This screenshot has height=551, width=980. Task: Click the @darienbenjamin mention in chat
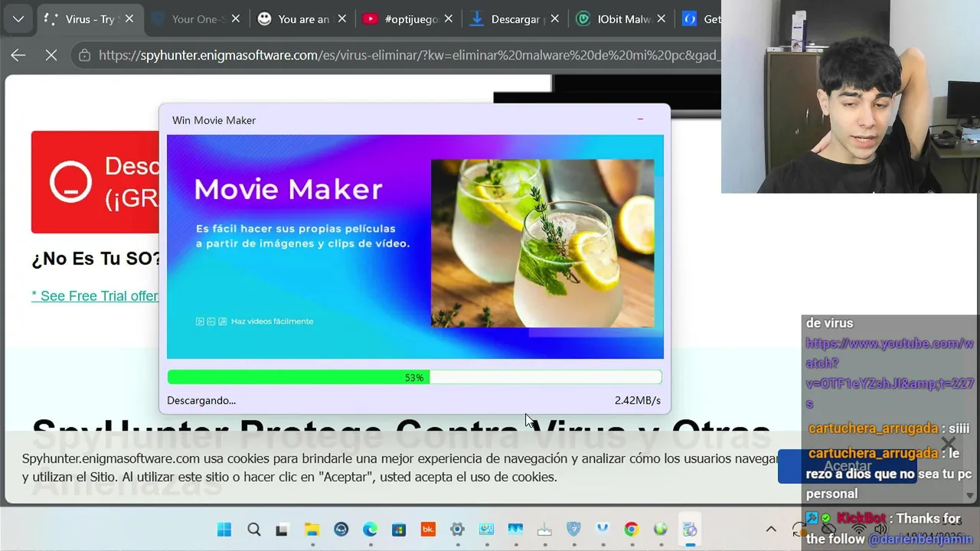(920, 540)
